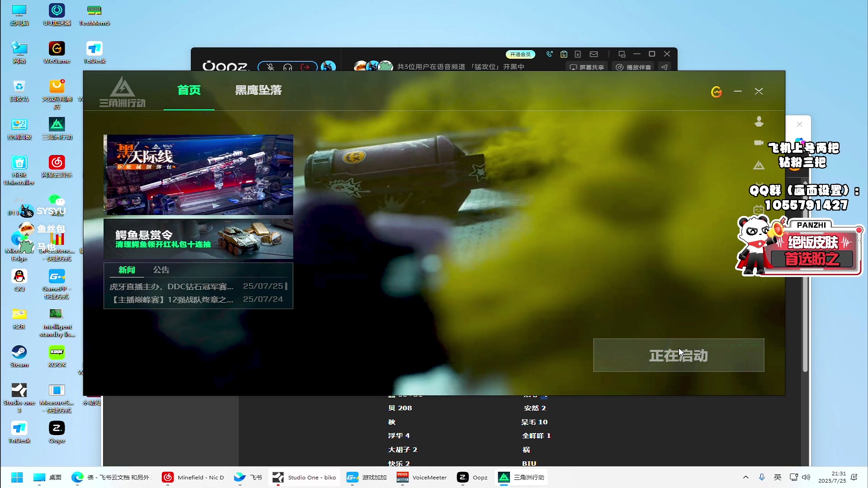The width and height of the screenshot is (868, 488).
Task: Open the video camera icon in launcher sidebar
Action: click(759, 142)
